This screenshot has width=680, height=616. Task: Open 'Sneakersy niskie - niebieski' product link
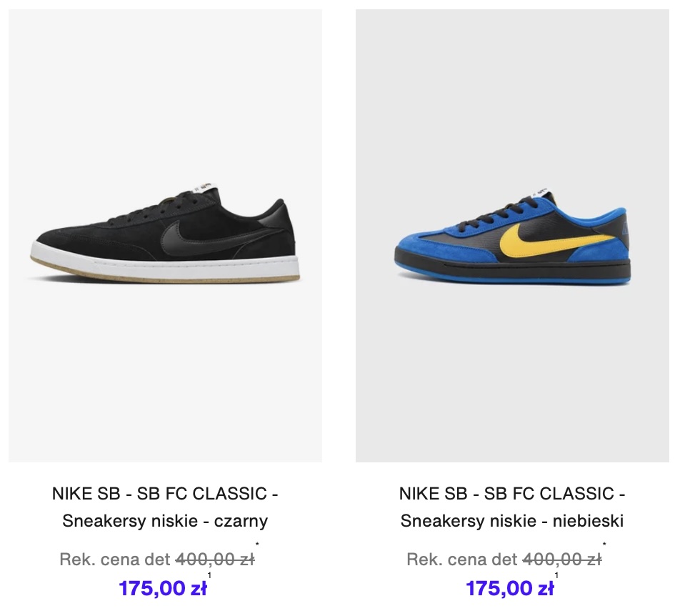pyautogui.click(x=512, y=520)
